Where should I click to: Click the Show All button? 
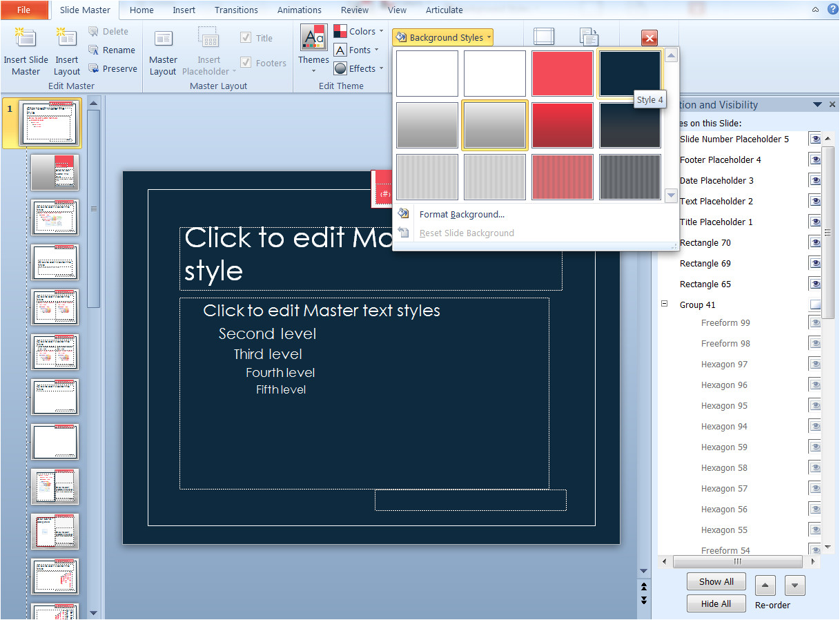pyautogui.click(x=716, y=581)
